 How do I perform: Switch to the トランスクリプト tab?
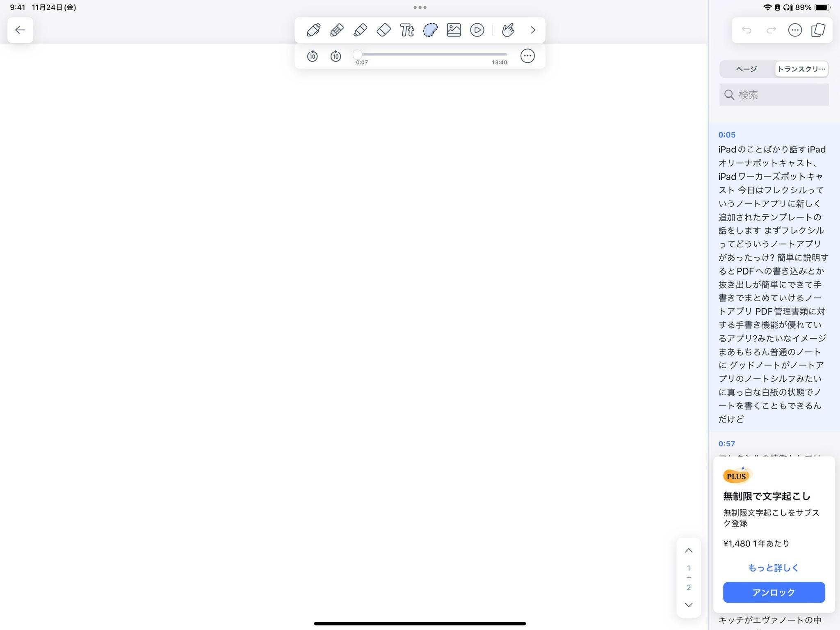click(x=801, y=69)
